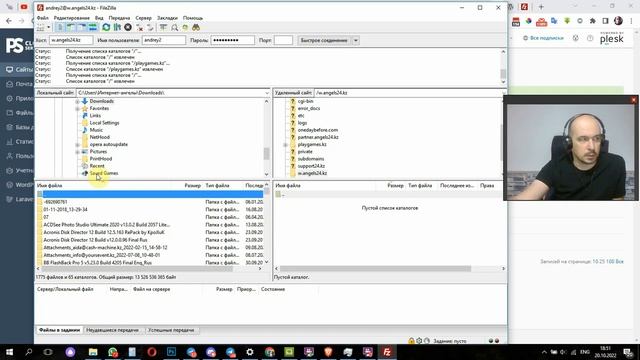Expand the Downloads folder in the local tree
Screen dimensions: 640x360
[x=78, y=101]
